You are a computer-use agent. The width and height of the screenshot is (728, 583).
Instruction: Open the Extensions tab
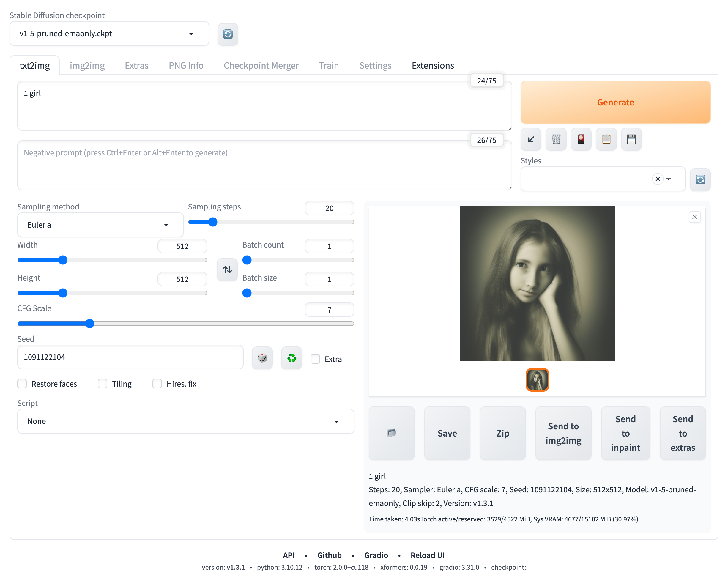433,65
